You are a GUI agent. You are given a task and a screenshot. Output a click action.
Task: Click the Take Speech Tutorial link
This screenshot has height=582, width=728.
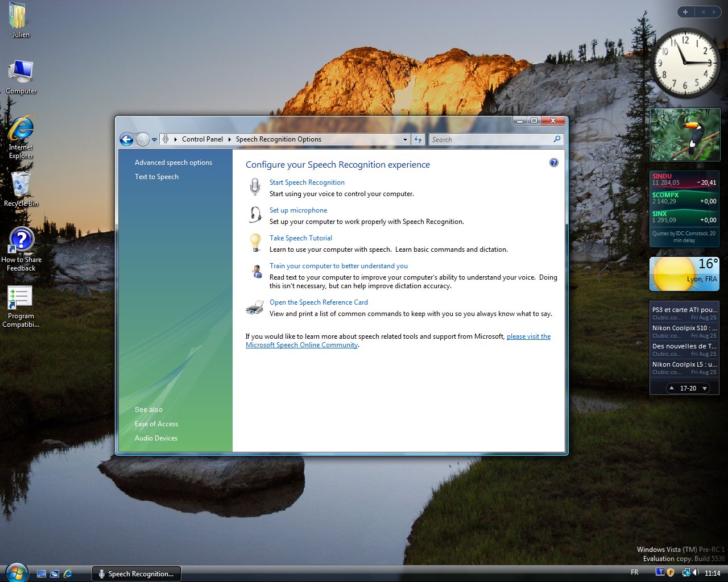301,238
